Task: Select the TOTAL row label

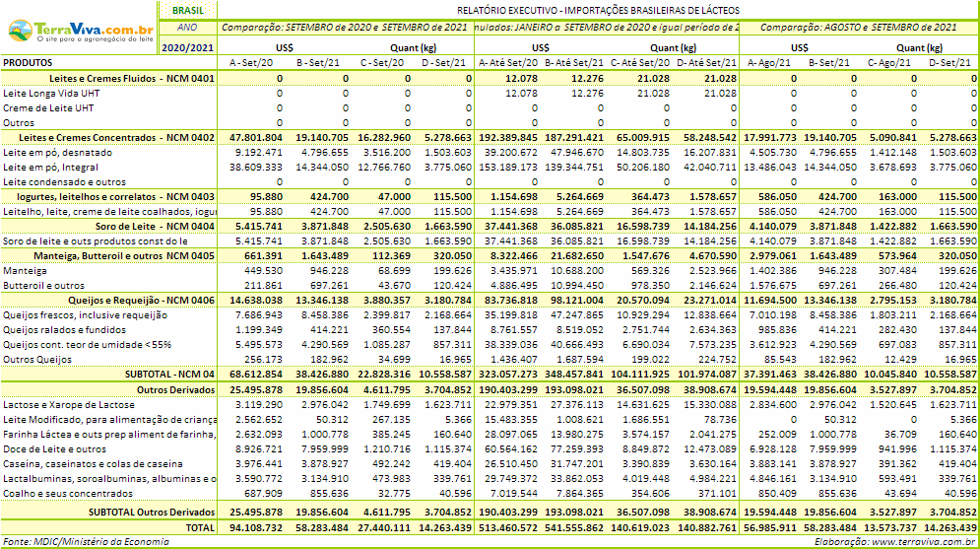Action: [200, 527]
